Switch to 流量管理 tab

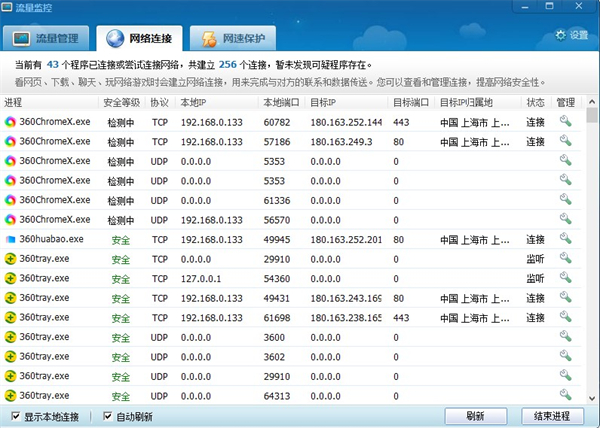tap(46, 38)
